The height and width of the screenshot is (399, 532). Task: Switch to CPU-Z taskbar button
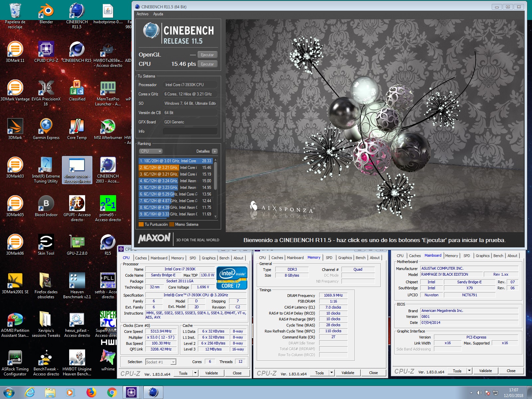click(x=131, y=392)
